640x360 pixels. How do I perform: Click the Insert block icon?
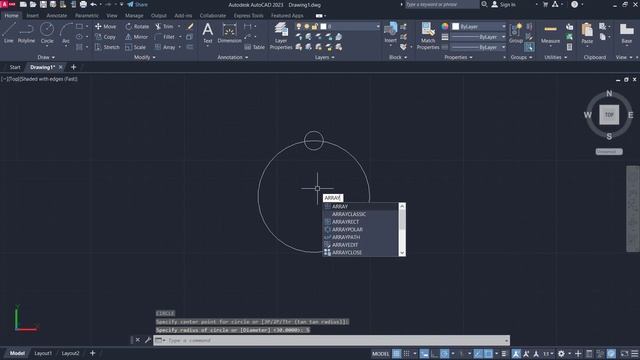click(x=391, y=32)
